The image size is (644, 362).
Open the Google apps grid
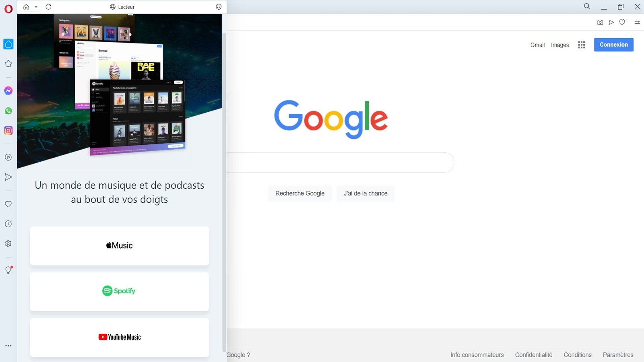pyautogui.click(x=581, y=45)
